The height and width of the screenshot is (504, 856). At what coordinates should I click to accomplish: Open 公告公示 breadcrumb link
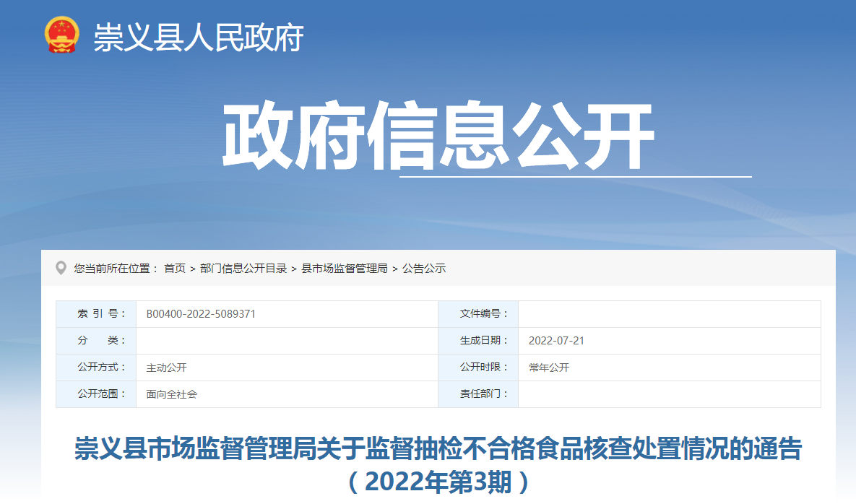(x=424, y=269)
